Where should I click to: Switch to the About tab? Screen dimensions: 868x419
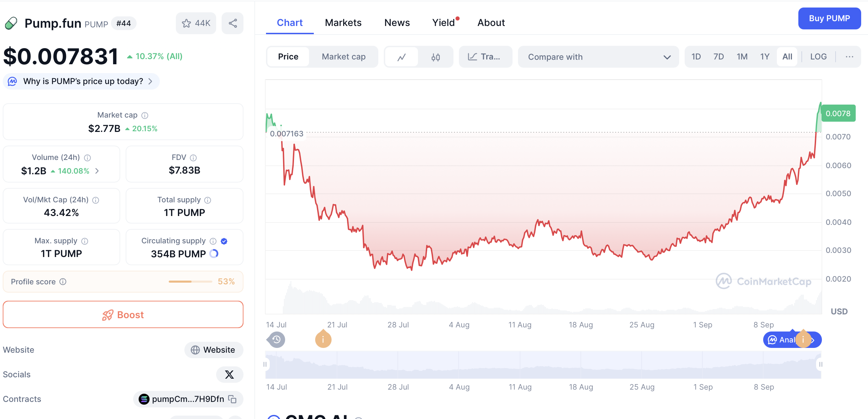[491, 23]
